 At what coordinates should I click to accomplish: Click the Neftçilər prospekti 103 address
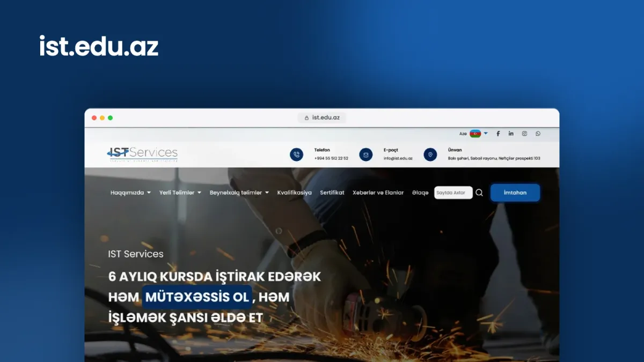click(x=494, y=158)
